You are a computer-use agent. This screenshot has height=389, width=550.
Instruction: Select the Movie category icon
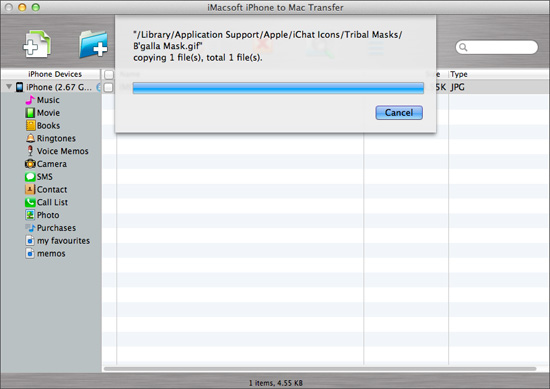click(30, 113)
